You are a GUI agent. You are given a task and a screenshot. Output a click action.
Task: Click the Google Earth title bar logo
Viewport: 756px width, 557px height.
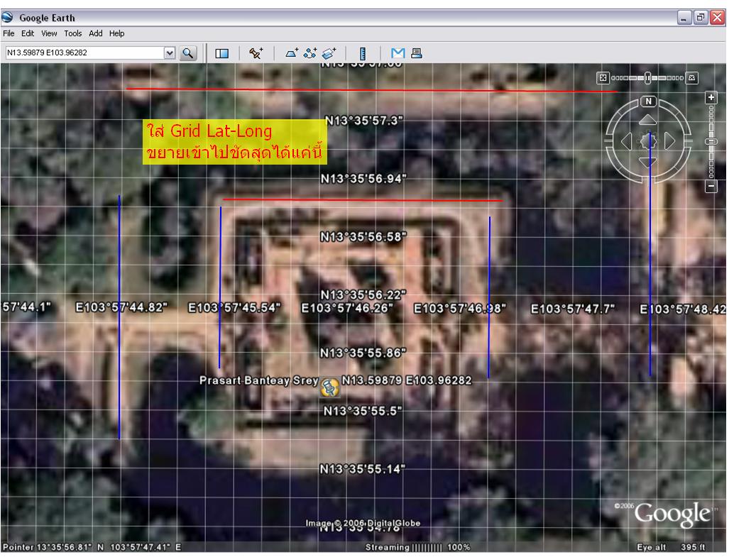tap(8, 17)
